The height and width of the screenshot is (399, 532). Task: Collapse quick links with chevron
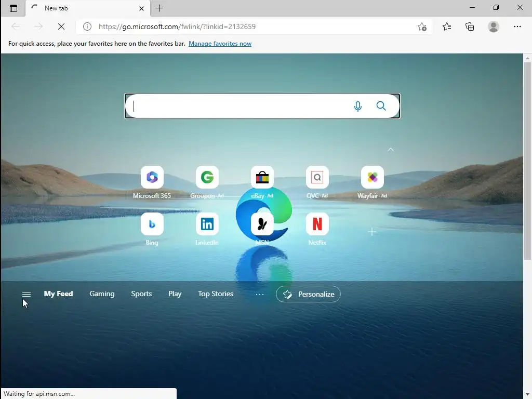coord(391,149)
